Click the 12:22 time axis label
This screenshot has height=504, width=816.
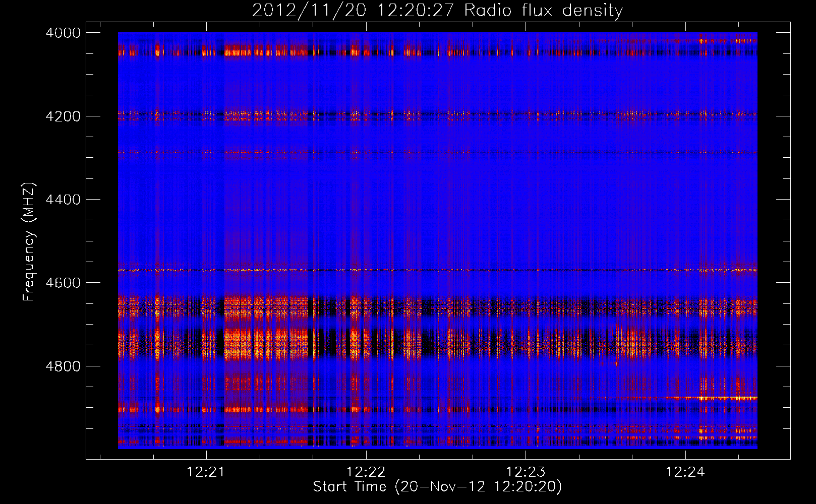pyautogui.click(x=366, y=472)
